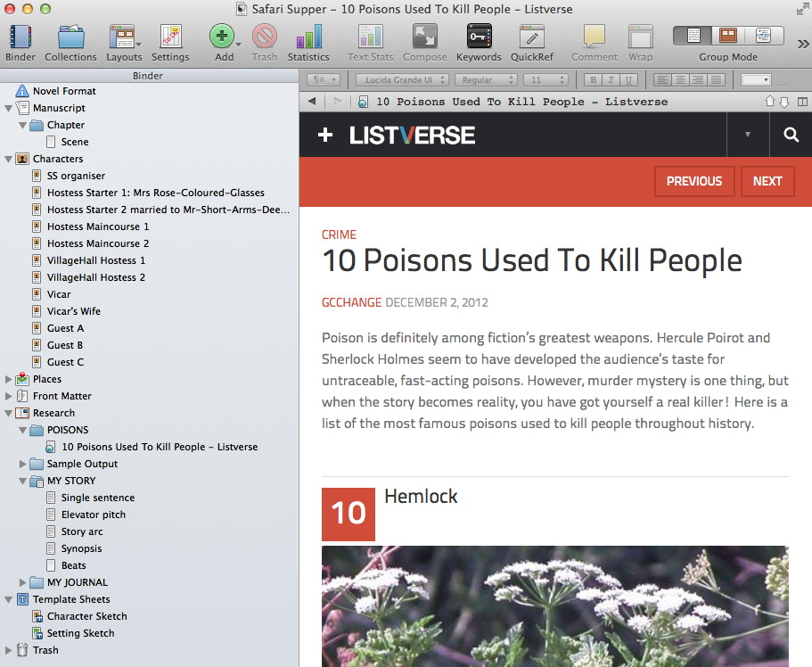Go forward in editor history
The image size is (812, 667).
click(338, 102)
